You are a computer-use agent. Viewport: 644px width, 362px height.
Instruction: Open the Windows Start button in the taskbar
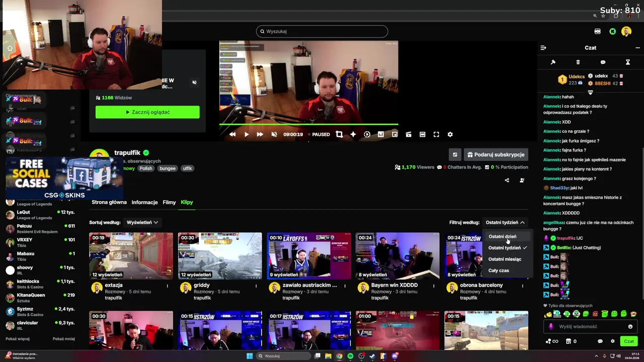(x=250, y=356)
